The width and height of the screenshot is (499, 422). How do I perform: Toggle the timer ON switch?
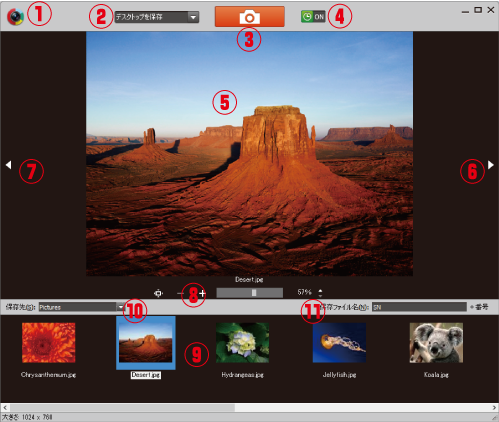click(313, 16)
